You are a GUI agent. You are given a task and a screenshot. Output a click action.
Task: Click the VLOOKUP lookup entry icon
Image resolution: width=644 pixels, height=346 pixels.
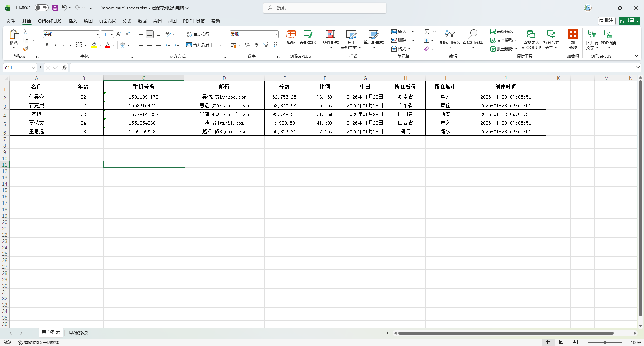tap(531, 34)
